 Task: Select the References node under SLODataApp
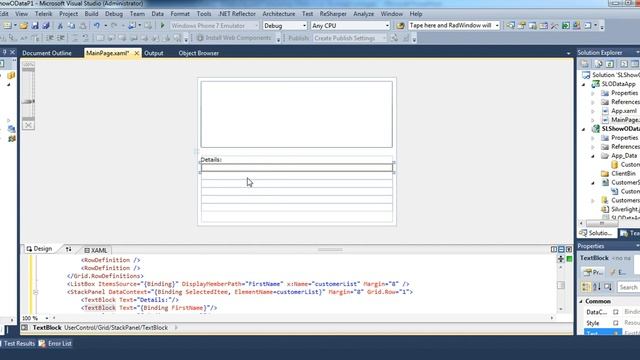tap(624, 102)
